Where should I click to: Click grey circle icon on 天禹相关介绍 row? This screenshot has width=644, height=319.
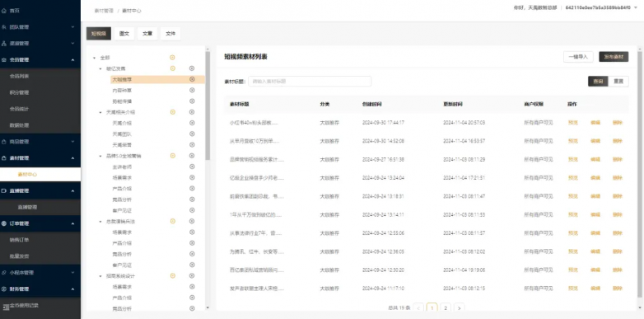pos(192,112)
